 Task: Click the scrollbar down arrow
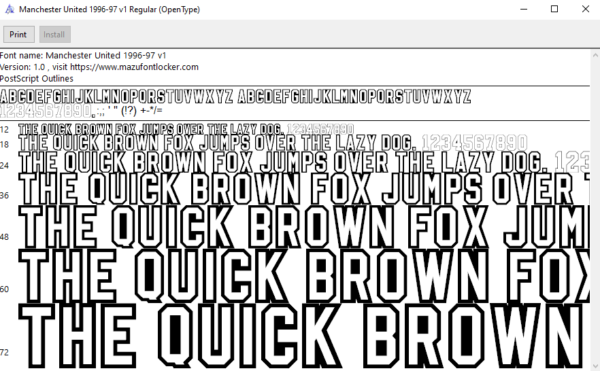pyautogui.click(x=595, y=366)
